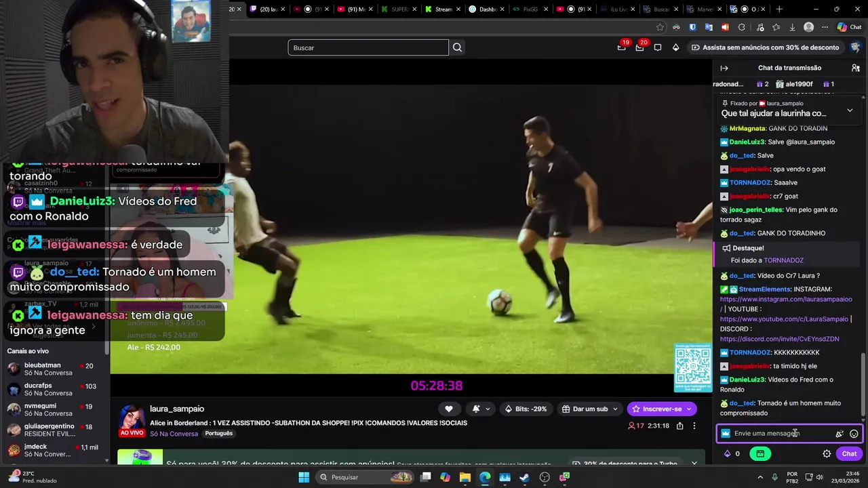This screenshot has height=488, width=868.
Task: Collapse the chat panel with arrow icon
Action: [x=724, y=68]
